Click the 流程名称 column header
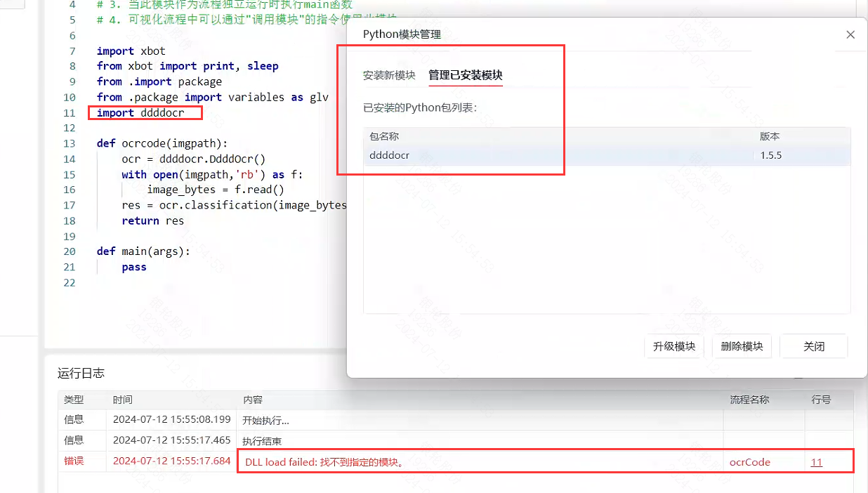This screenshot has width=868, height=493. 749,400
